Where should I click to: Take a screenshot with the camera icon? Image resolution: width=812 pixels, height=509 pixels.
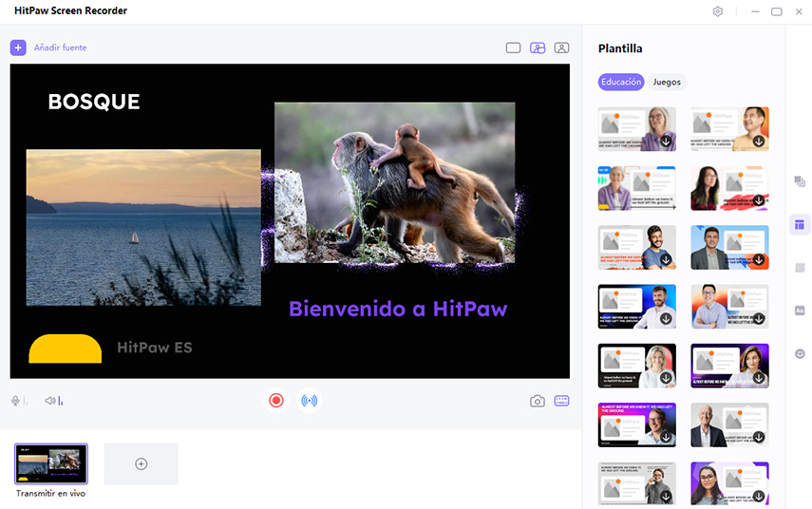(x=537, y=401)
